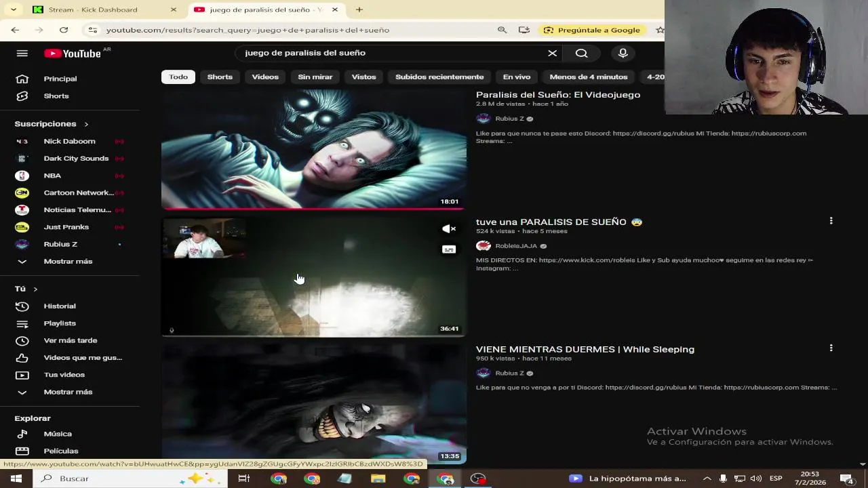The height and width of the screenshot is (488, 868).
Task: Select the Subidos recientemente filter chip
Action: [x=439, y=77]
